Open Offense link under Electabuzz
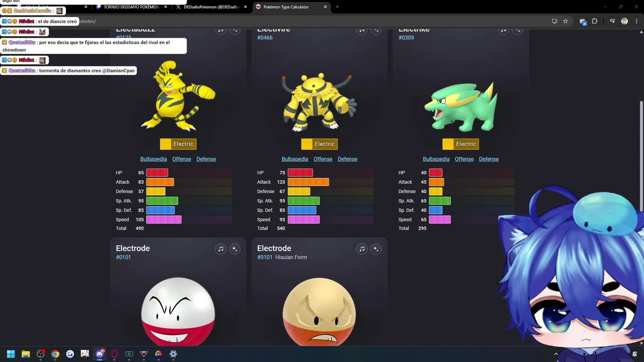Viewport: 644px width, 362px height. click(182, 159)
